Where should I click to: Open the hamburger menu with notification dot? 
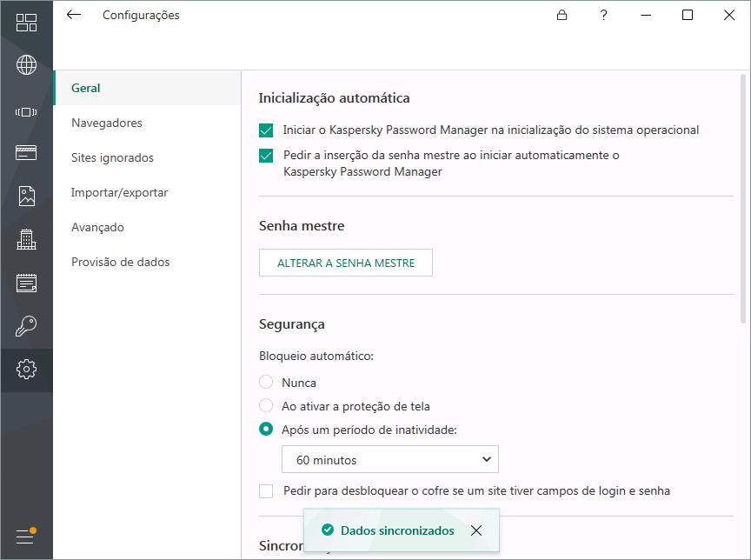26,536
